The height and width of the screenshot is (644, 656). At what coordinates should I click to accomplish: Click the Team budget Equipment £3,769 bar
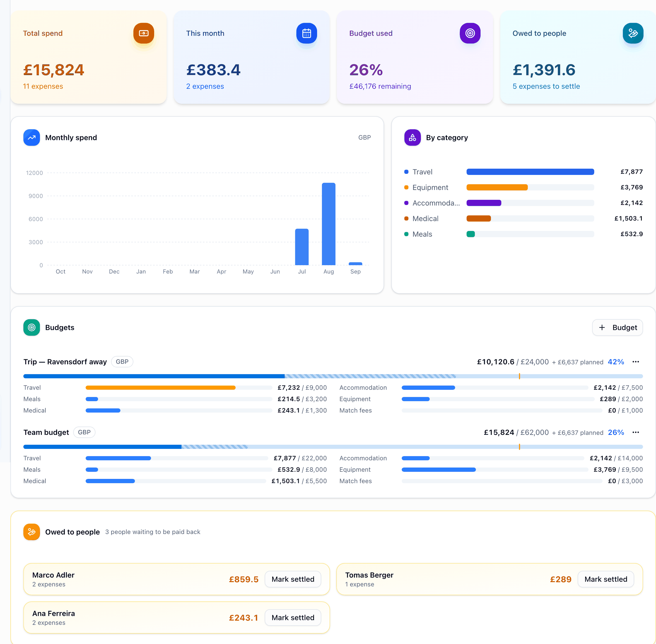(x=439, y=470)
